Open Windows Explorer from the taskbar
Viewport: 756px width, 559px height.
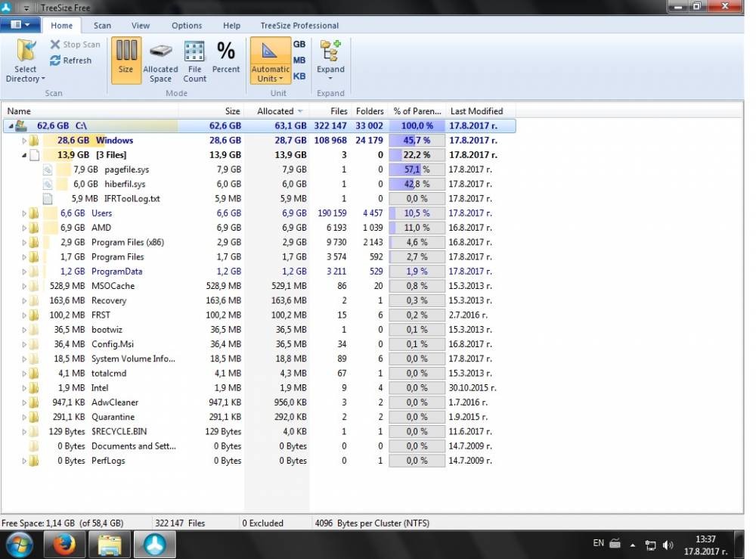pyautogui.click(x=110, y=545)
